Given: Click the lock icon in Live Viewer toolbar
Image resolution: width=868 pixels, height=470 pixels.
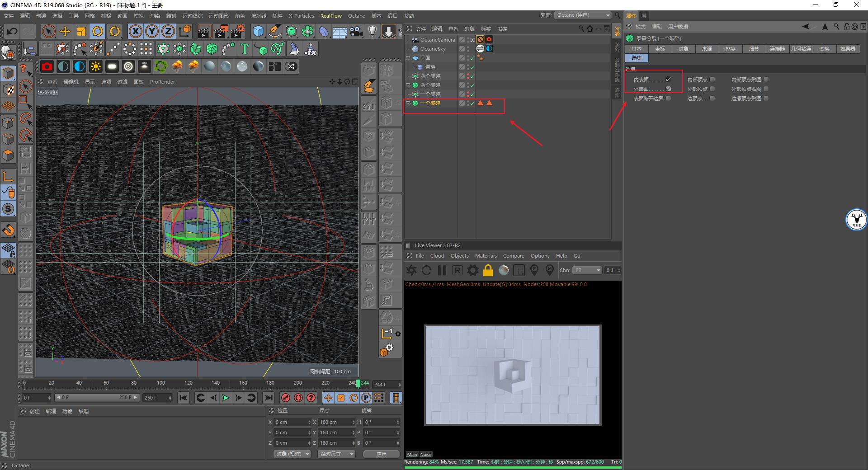Looking at the screenshot, I should (x=488, y=270).
